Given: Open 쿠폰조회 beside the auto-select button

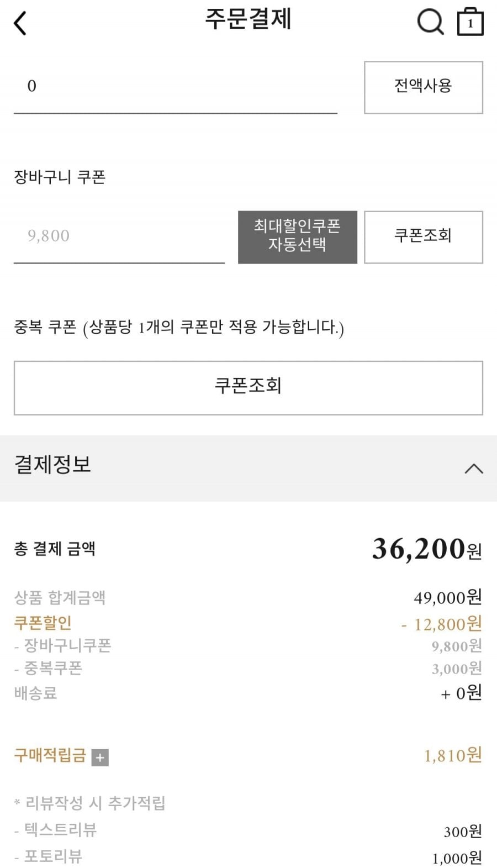Looking at the screenshot, I should pyautogui.click(x=423, y=237).
